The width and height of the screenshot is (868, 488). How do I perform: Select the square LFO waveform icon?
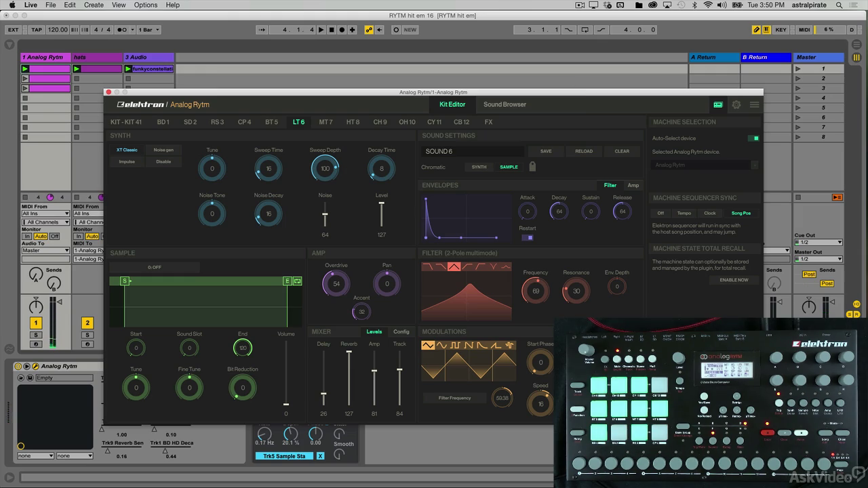455,345
